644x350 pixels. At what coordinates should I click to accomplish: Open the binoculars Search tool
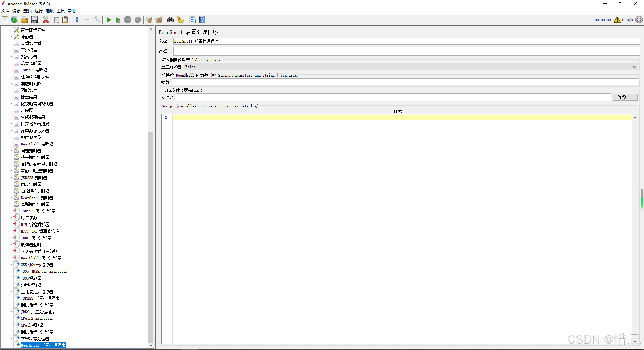point(171,20)
